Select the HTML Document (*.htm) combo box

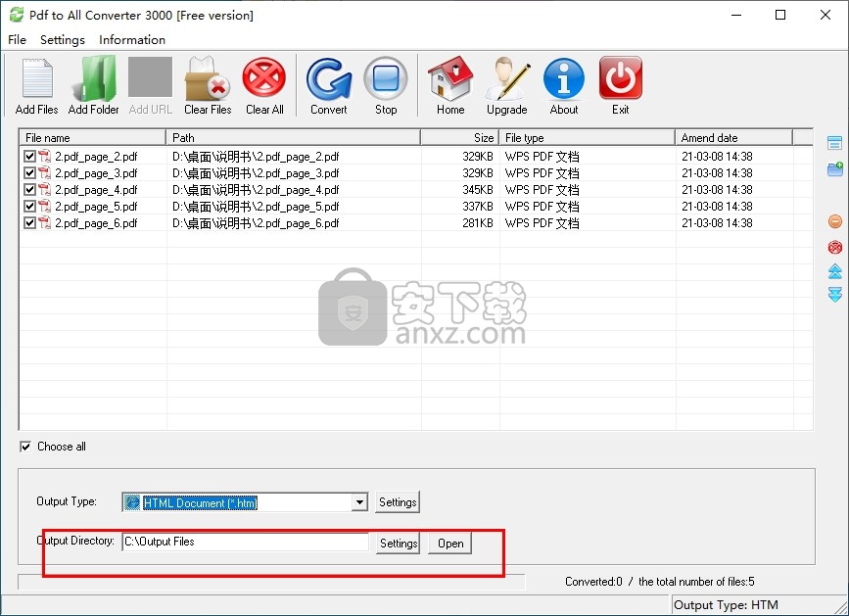click(x=245, y=502)
